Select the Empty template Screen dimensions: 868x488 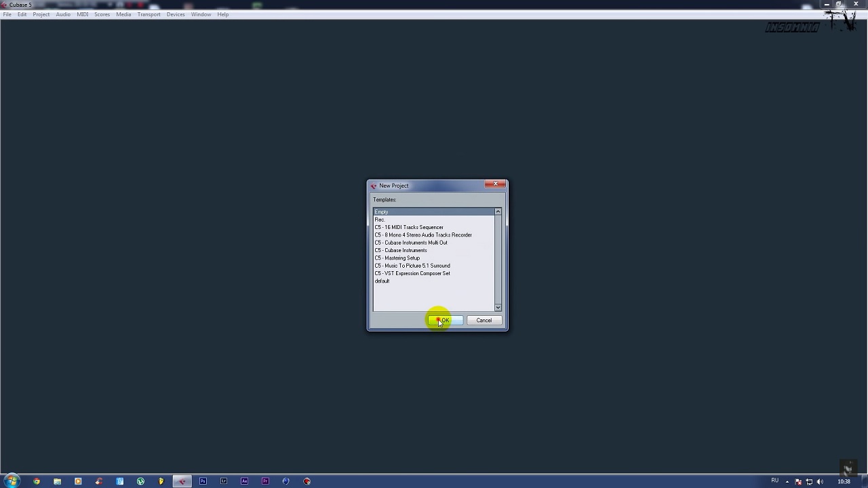tap(382, 212)
